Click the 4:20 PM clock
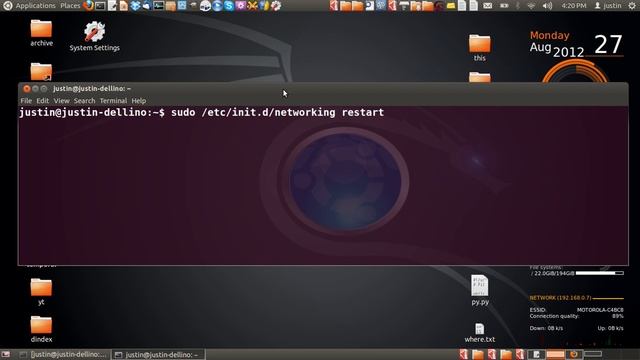The height and width of the screenshot is (360, 640). point(573,6)
